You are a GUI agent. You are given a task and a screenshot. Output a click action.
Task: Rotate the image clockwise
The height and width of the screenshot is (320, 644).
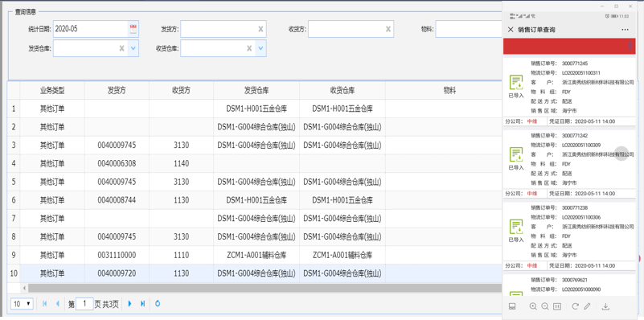click(575, 306)
